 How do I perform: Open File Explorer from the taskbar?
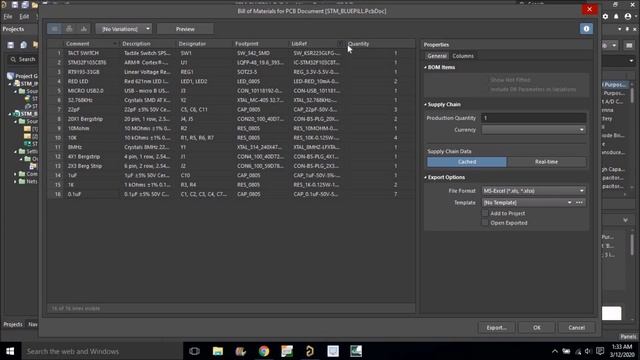[x=218, y=351]
